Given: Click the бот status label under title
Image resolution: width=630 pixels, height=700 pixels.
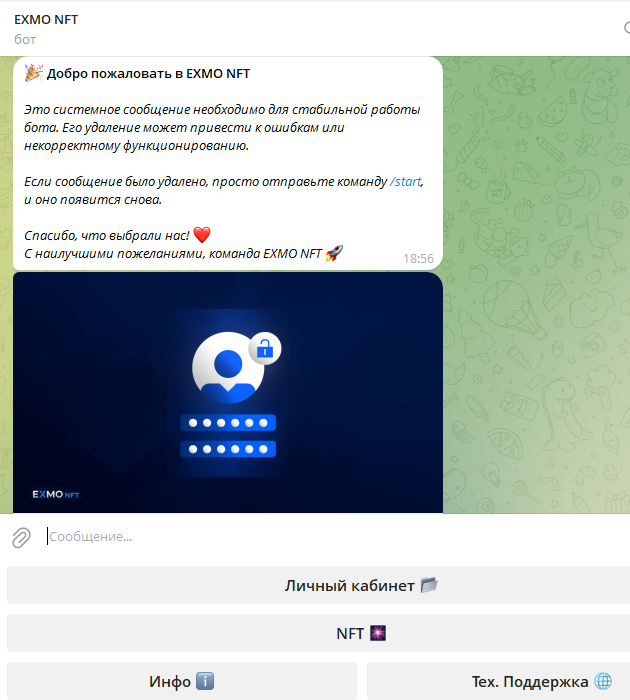Looking at the screenshot, I should click(25, 40).
